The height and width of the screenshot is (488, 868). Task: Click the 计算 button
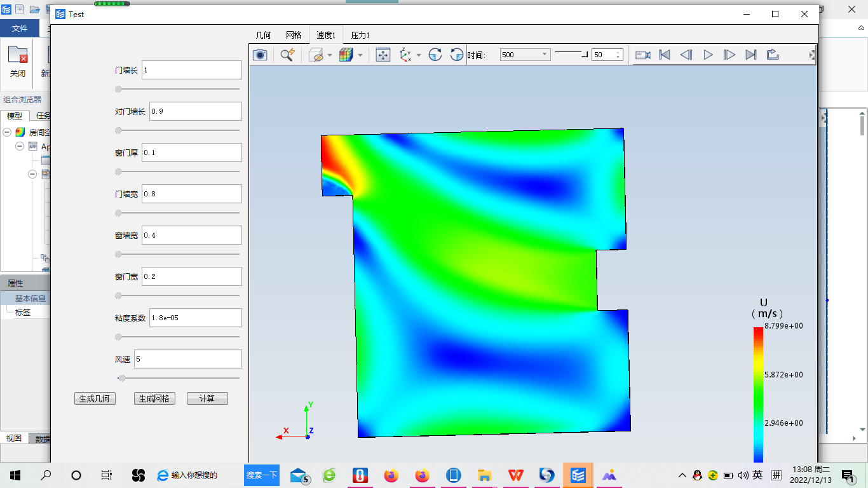tap(207, 398)
